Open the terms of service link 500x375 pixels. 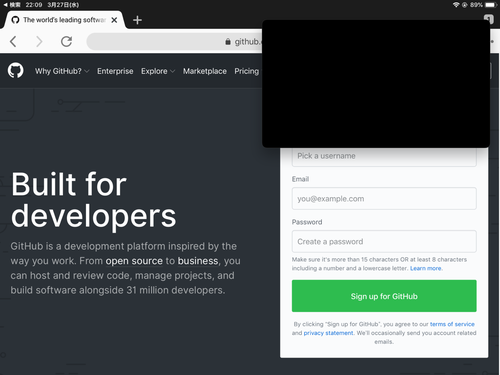(452, 324)
